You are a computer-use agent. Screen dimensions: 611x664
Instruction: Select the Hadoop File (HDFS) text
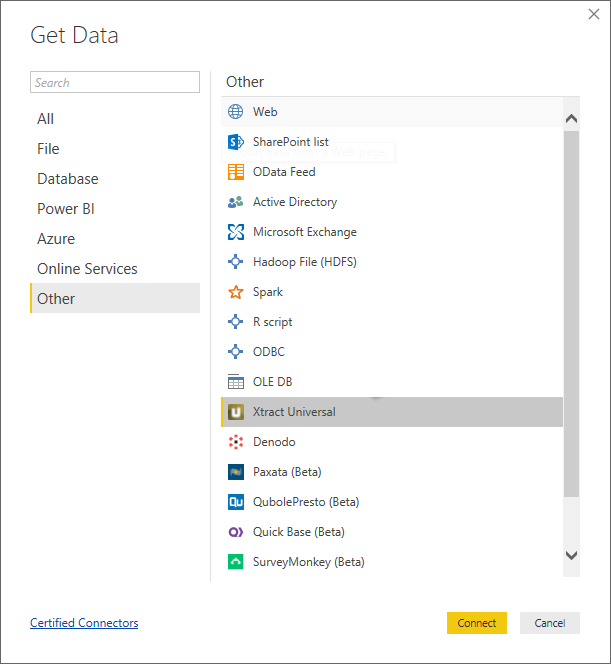(305, 262)
